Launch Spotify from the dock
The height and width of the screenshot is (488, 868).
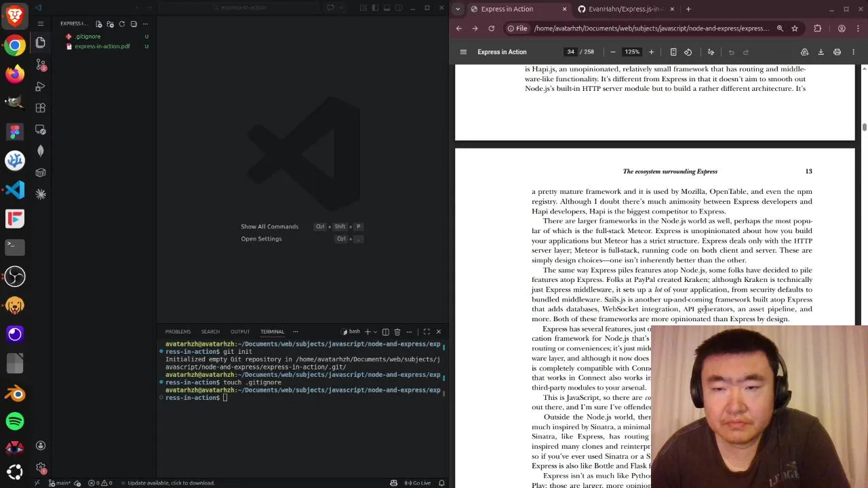pos(15,421)
